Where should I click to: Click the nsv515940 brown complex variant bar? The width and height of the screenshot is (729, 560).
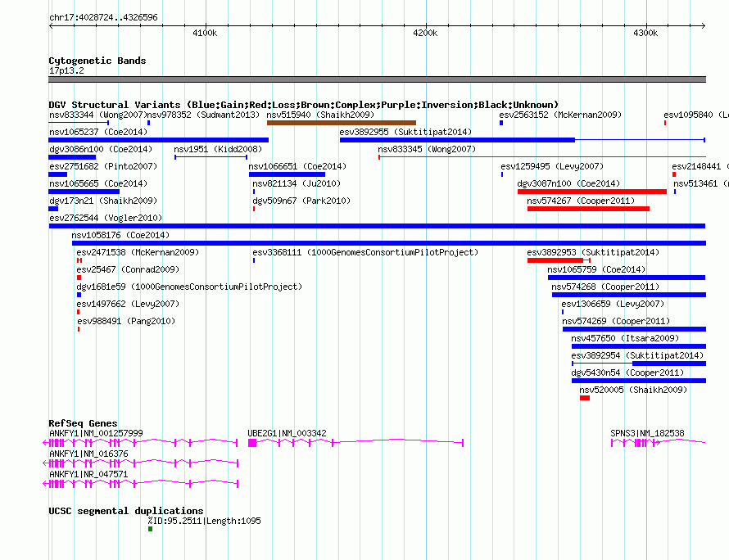(342, 123)
